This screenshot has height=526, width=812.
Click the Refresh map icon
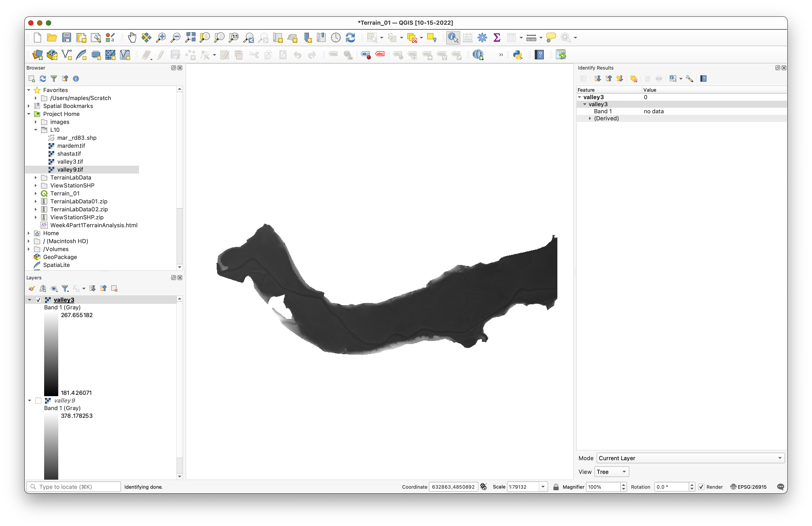coord(350,38)
